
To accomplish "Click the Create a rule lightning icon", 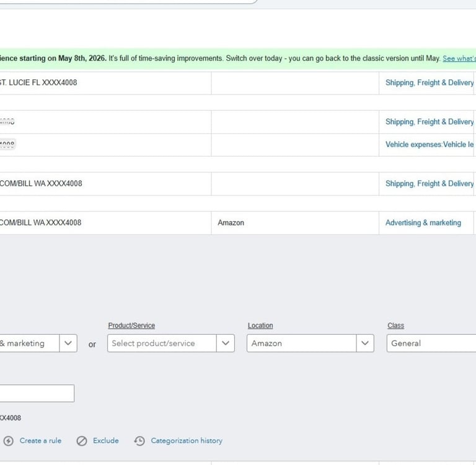I will tap(9, 441).
